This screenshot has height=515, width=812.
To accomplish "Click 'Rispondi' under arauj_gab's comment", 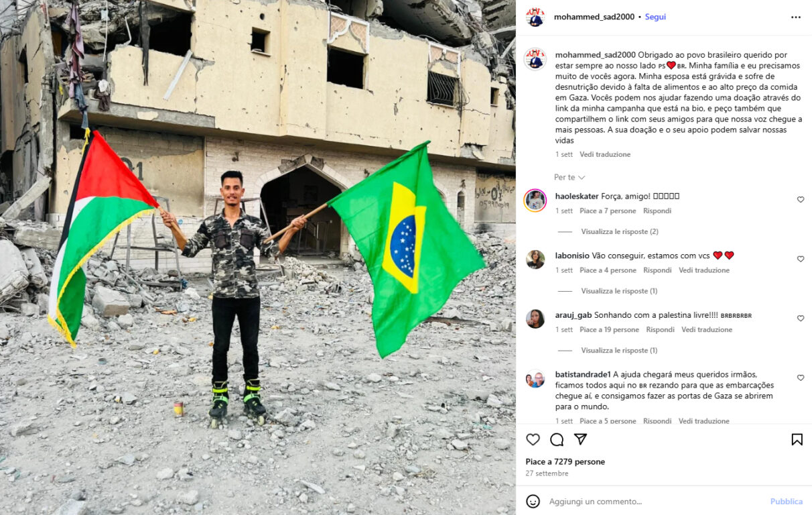I will point(660,330).
